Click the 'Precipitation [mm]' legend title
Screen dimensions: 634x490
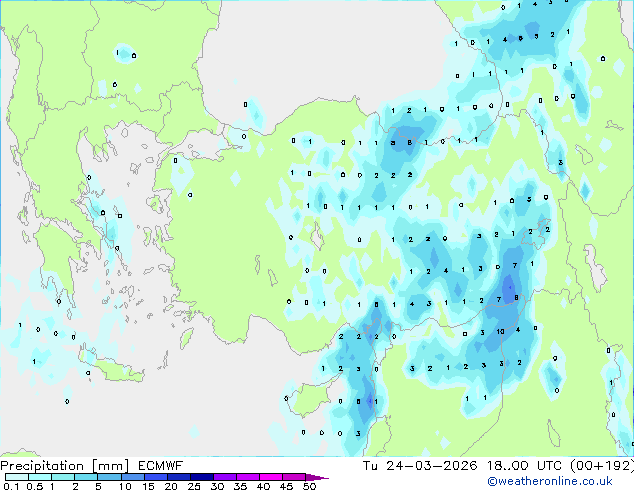click(64, 466)
